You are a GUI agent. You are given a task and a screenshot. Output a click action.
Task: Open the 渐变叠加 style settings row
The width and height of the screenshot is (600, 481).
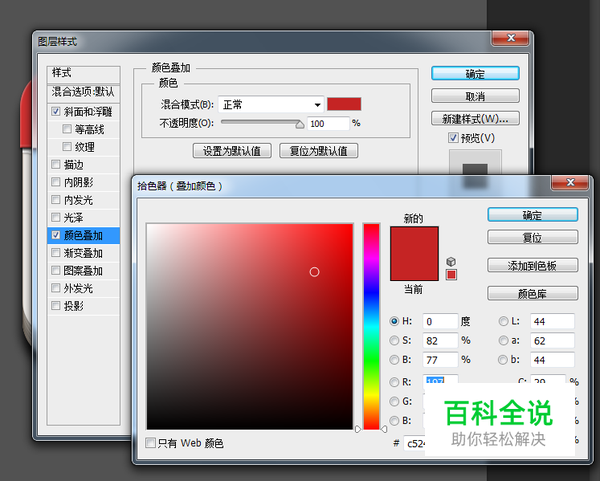[x=83, y=253]
